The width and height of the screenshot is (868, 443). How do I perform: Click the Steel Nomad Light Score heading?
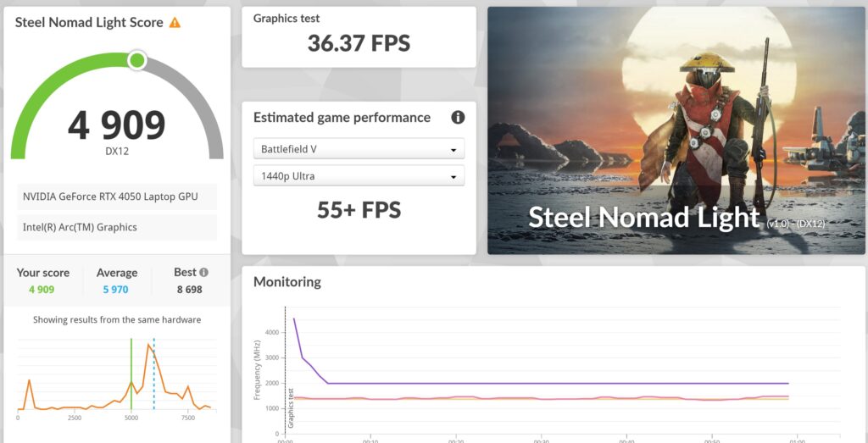89,23
